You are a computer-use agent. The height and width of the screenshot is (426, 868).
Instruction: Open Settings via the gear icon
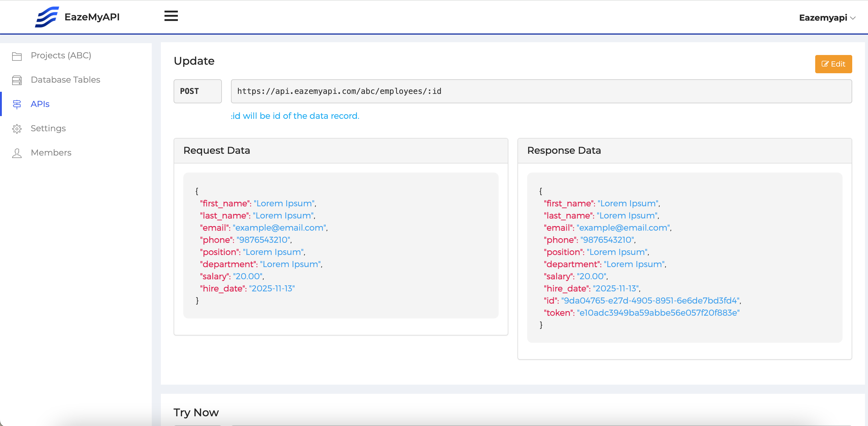pos(17,129)
